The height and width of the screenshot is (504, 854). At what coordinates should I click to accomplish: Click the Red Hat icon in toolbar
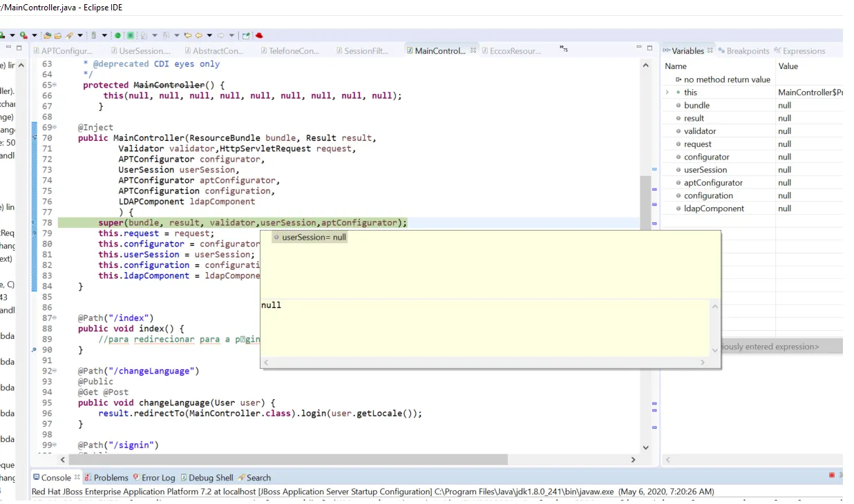pos(259,35)
